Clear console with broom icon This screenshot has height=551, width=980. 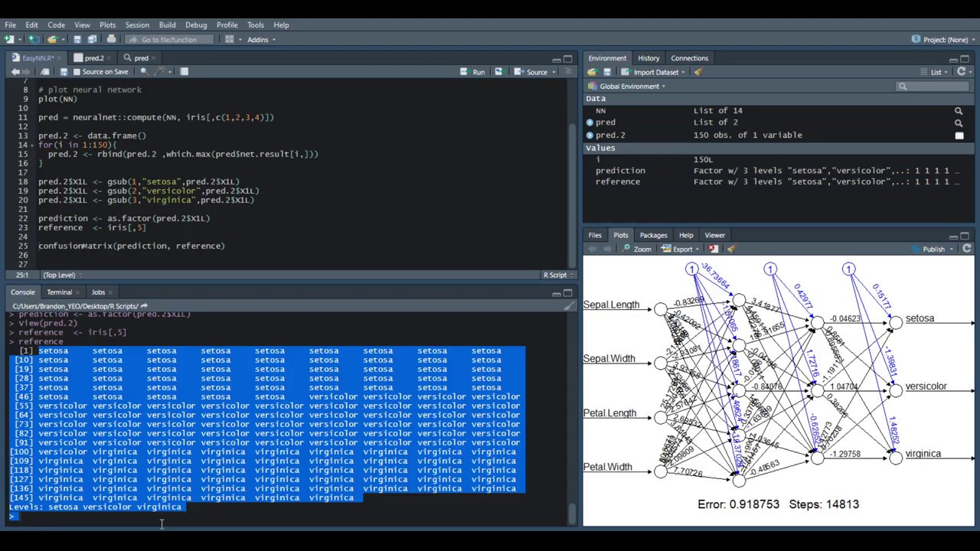pyautogui.click(x=567, y=306)
